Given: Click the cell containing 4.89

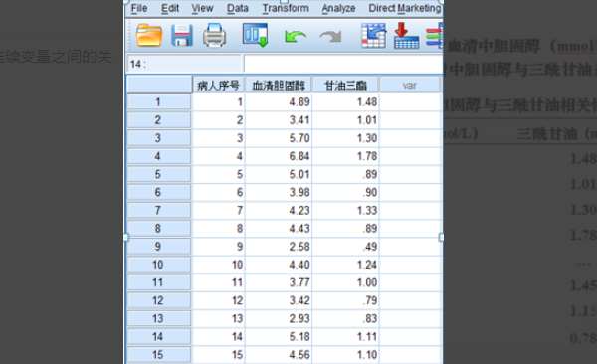Looking at the screenshot, I should coord(279,102).
